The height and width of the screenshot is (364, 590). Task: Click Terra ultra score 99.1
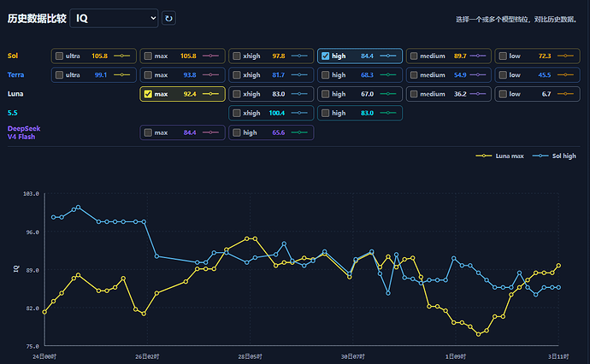[101, 75]
